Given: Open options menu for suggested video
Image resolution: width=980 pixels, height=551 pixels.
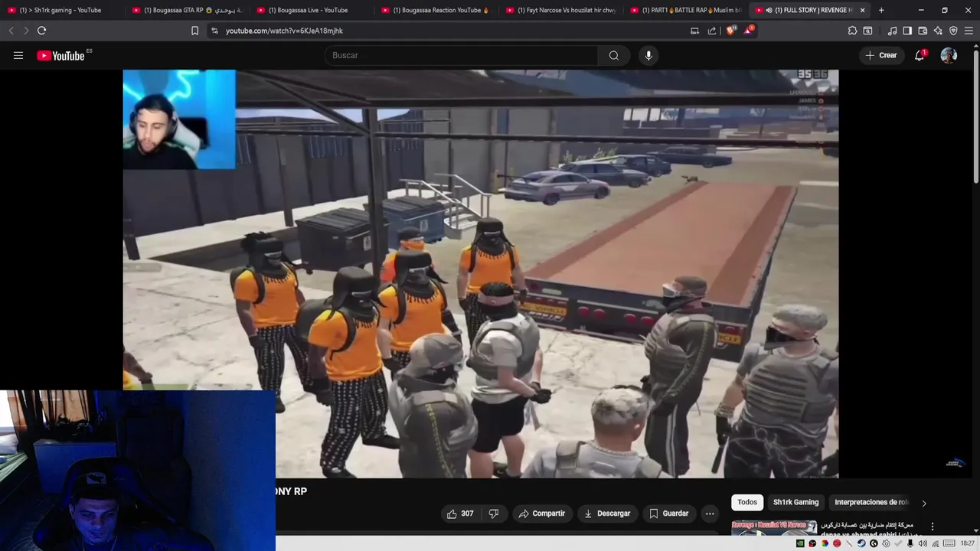Looking at the screenshot, I should click(932, 527).
